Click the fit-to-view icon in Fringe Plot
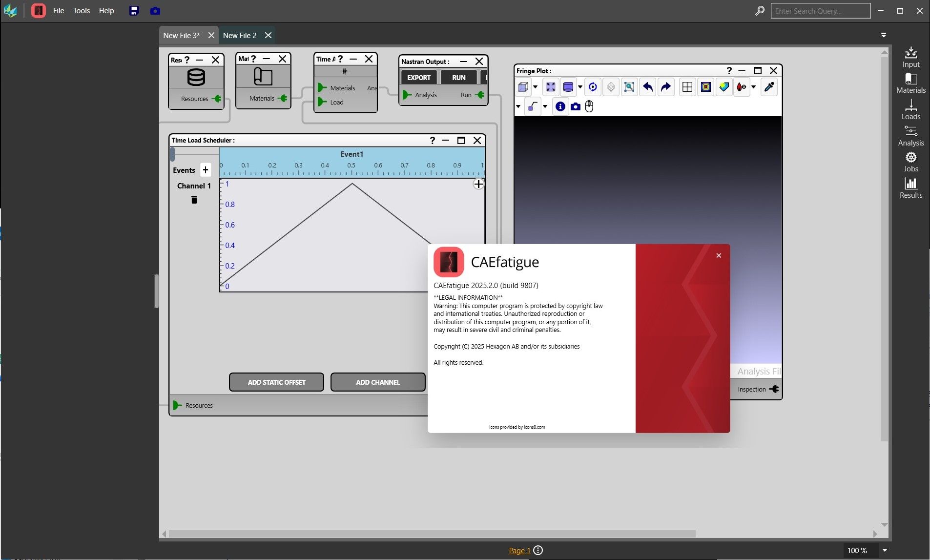 [x=551, y=87]
